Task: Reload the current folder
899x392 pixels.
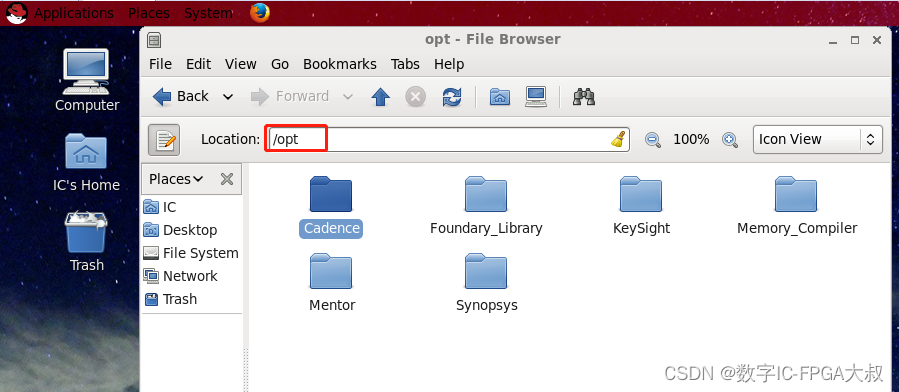Action: point(452,97)
